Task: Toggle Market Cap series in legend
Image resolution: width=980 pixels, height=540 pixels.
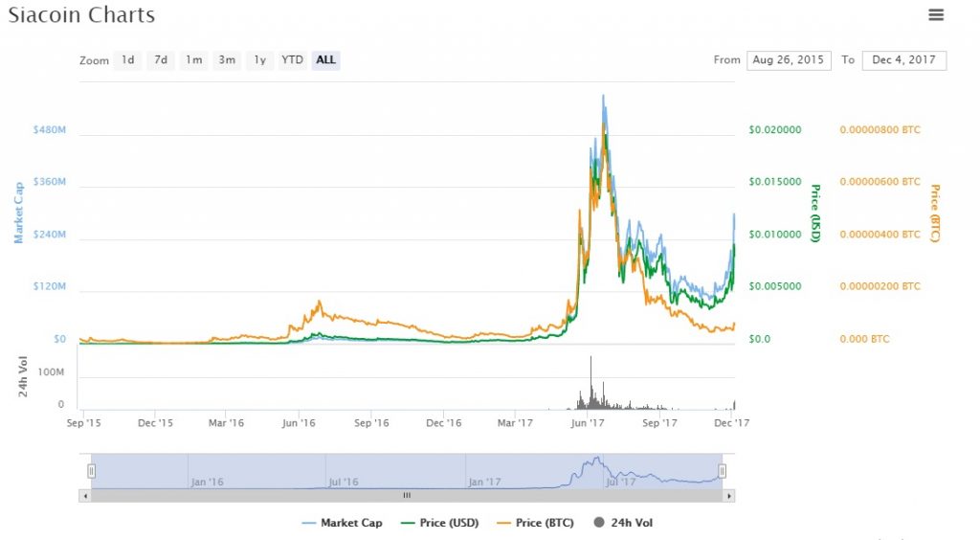Action: pyautogui.click(x=342, y=523)
